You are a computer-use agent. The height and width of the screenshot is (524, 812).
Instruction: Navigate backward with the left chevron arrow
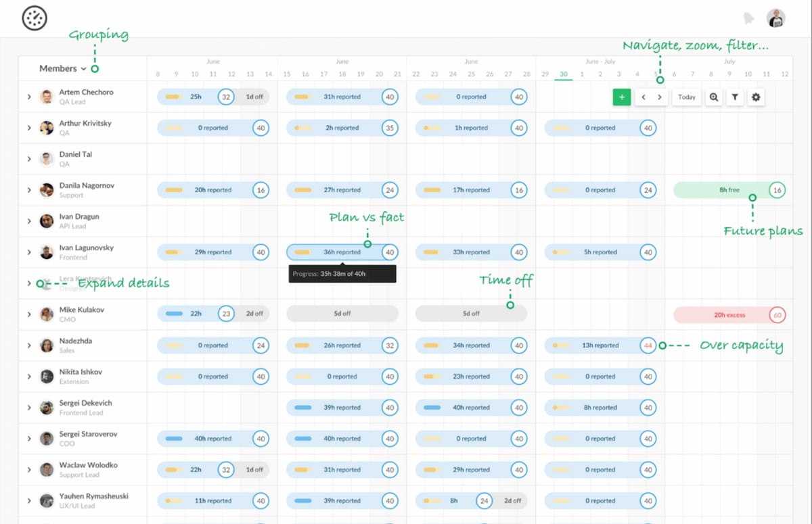(x=644, y=97)
